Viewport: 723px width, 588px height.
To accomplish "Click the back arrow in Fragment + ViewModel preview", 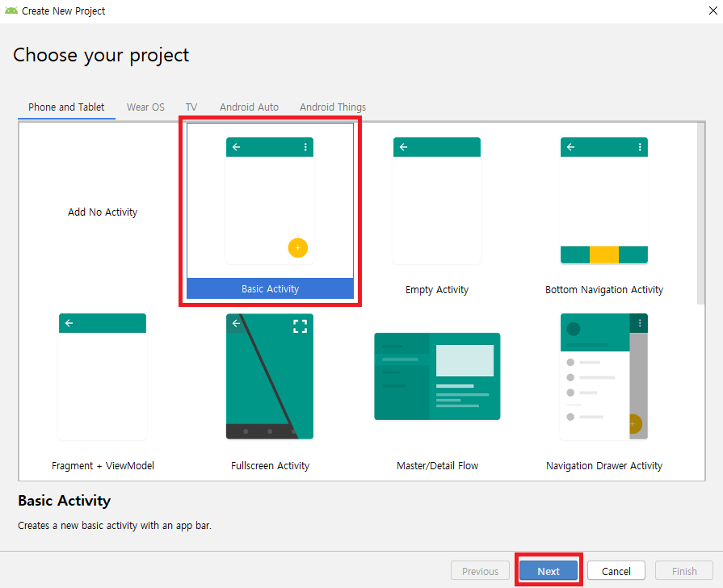I will (x=69, y=323).
